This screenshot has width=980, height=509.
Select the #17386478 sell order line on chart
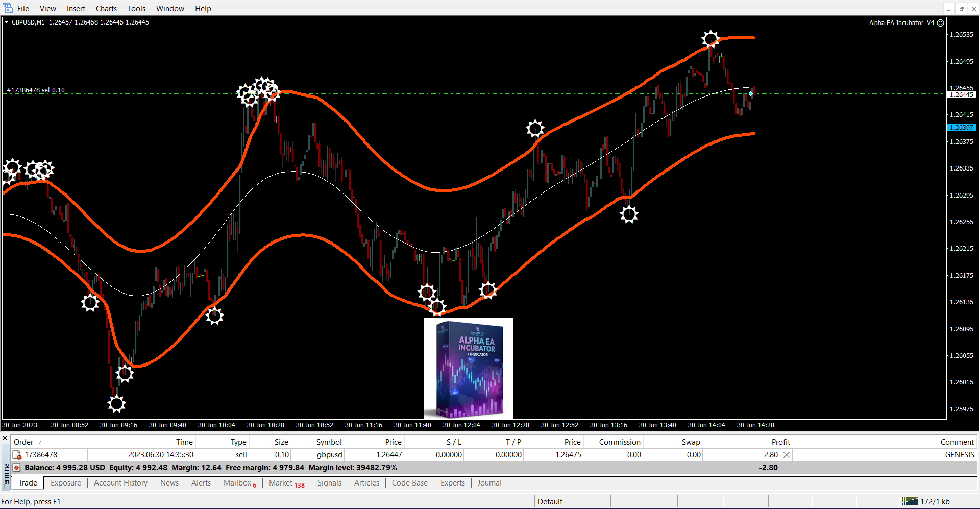36,90
